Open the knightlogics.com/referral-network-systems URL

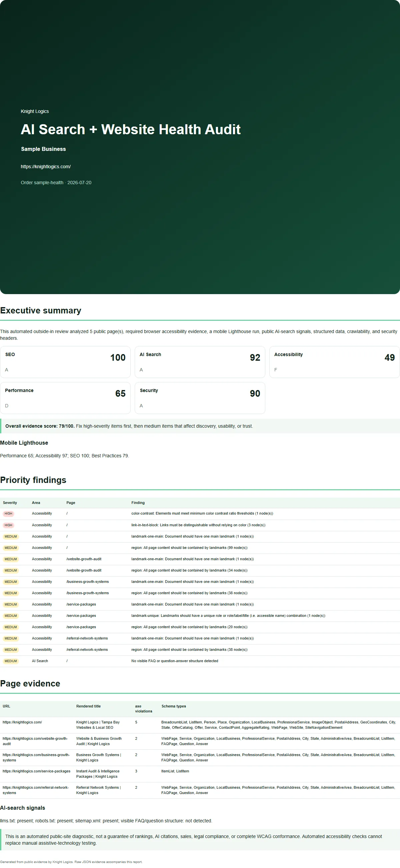[36, 790]
